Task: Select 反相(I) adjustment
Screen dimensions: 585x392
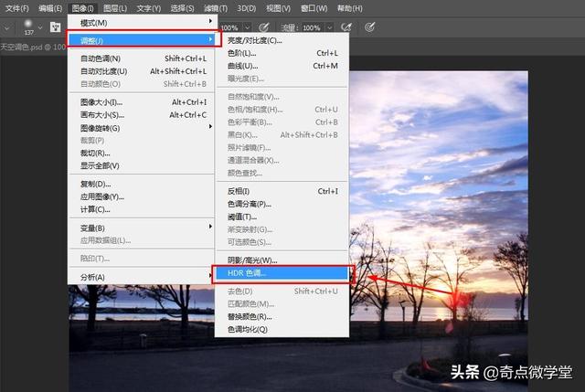Action: point(282,191)
